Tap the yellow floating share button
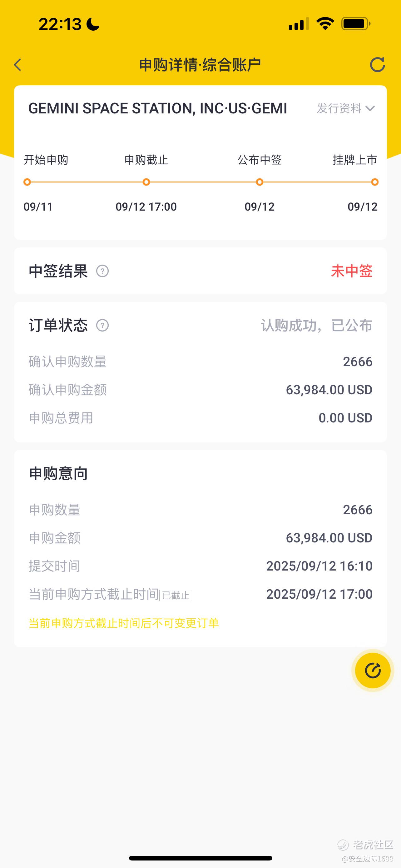 pos(372,670)
